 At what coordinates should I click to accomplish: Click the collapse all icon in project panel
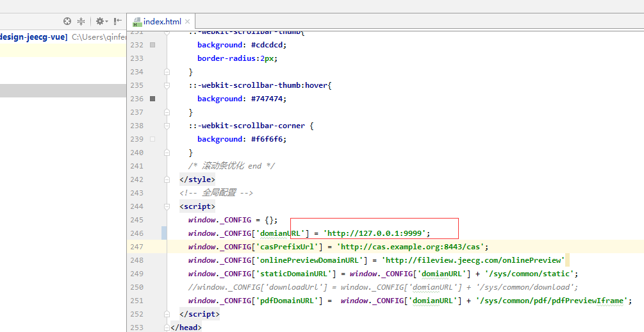coord(81,21)
